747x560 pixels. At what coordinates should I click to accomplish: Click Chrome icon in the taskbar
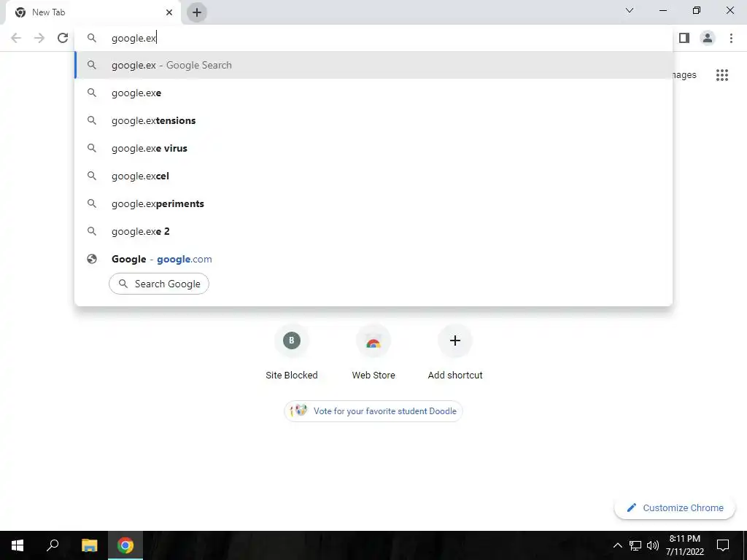pyautogui.click(x=125, y=545)
